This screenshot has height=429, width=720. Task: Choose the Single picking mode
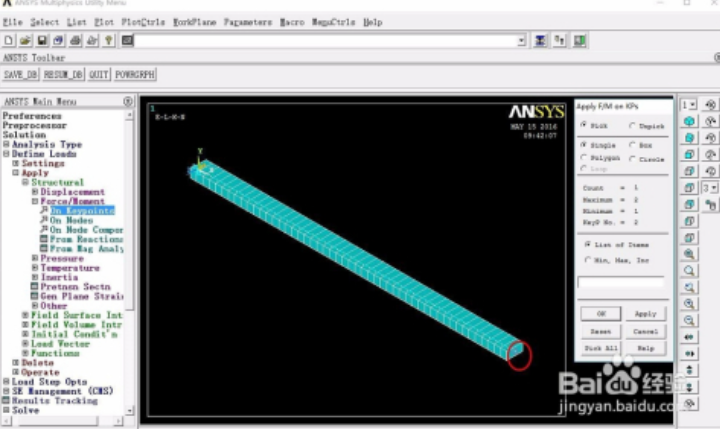coord(584,145)
